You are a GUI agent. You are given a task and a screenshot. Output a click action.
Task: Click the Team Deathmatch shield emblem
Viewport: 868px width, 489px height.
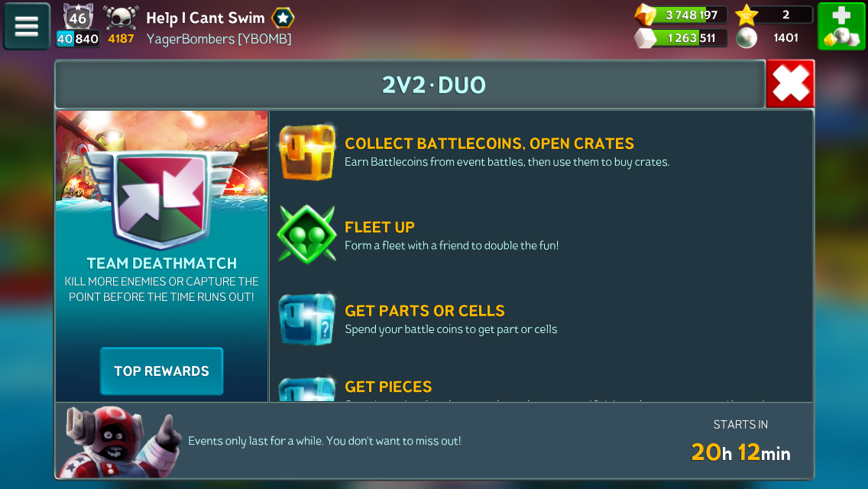point(162,199)
